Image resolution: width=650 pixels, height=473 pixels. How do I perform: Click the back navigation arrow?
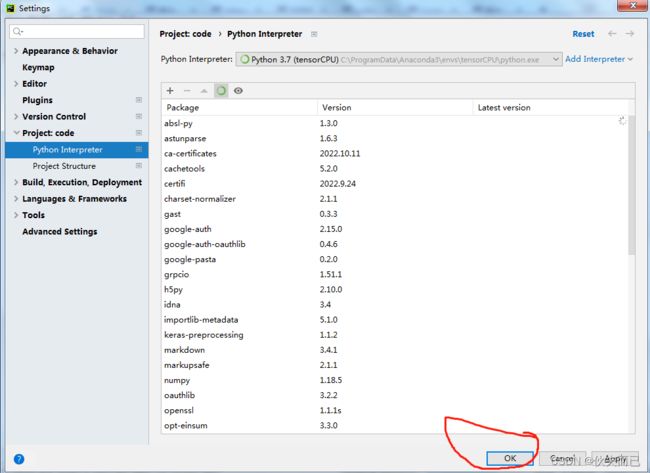point(612,34)
